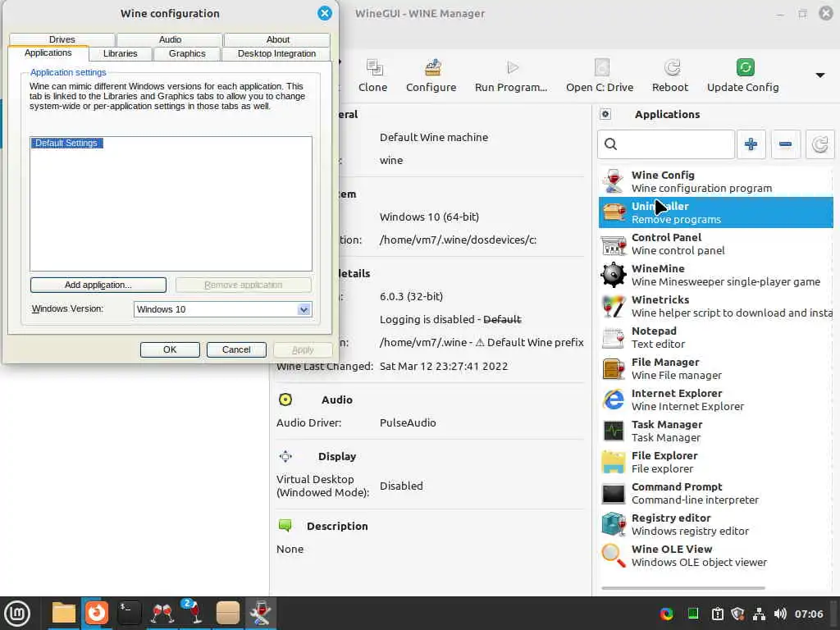The width and height of the screenshot is (840, 630).
Task: Switch to the About tab
Action: pos(277,39)
